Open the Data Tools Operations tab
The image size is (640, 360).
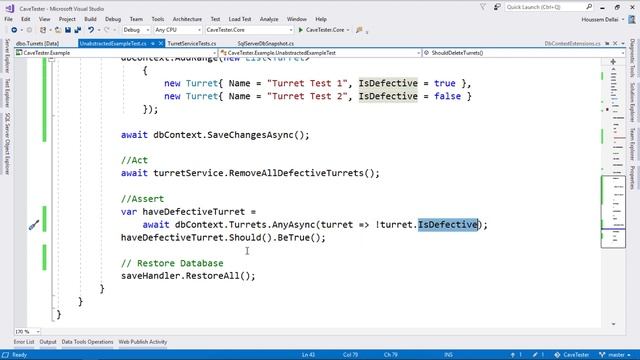[x=87, y=342]
